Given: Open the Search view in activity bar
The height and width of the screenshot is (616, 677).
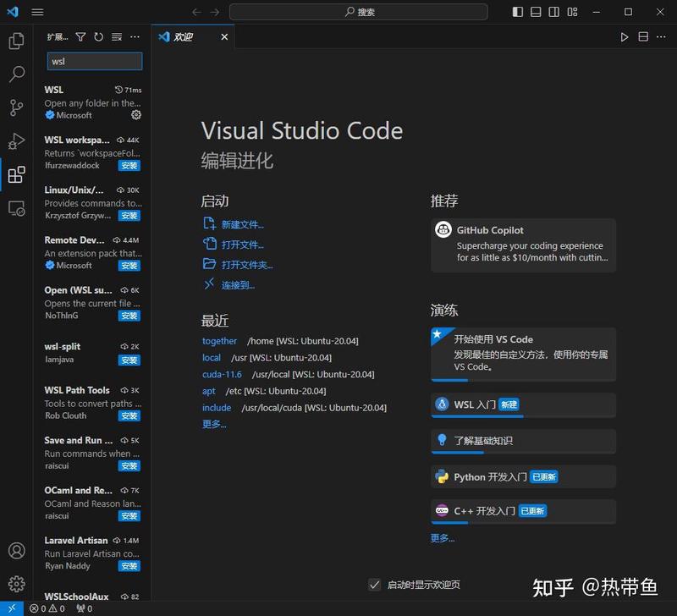Looking at the screenshot, I should tap(16, 74).
